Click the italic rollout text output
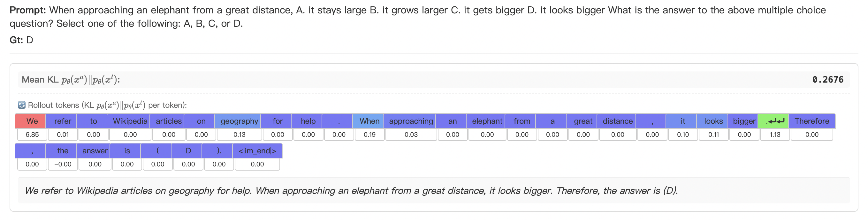 351,191
